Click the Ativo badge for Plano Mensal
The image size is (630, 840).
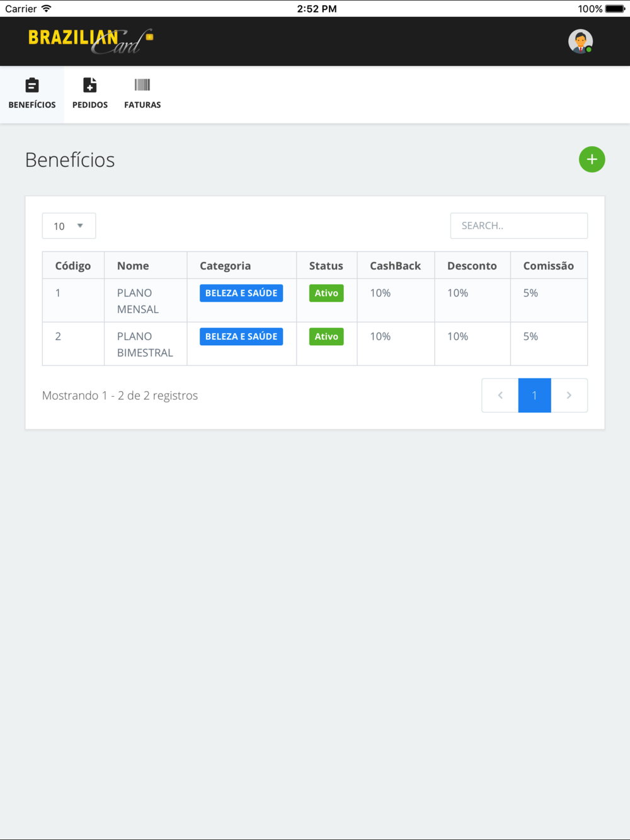(326, 293)
